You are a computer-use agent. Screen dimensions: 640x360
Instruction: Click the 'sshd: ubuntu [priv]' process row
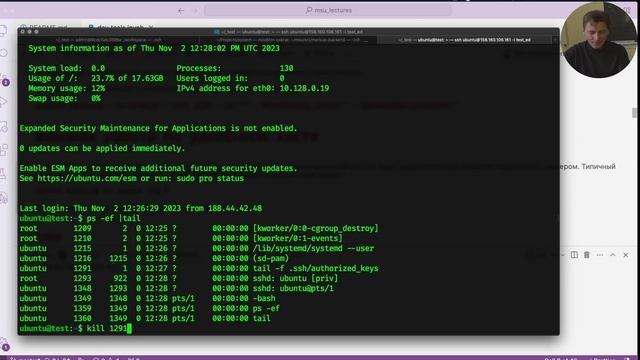(179, 278)
